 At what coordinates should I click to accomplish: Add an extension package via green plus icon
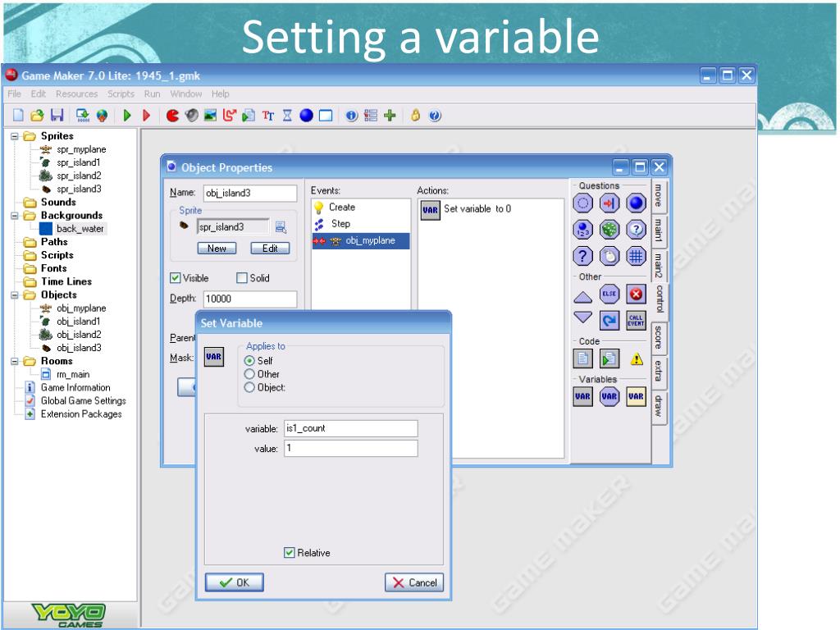pyautogui.click(x=390, y=115)
